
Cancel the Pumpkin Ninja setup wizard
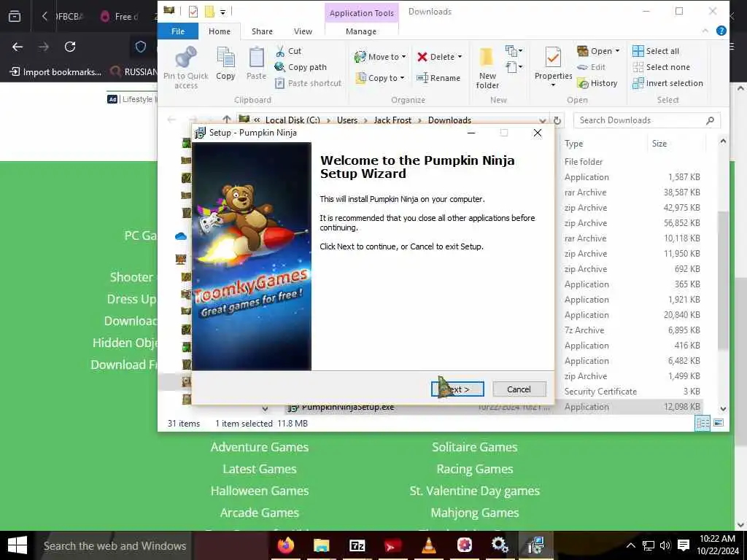tap(519, 389)
